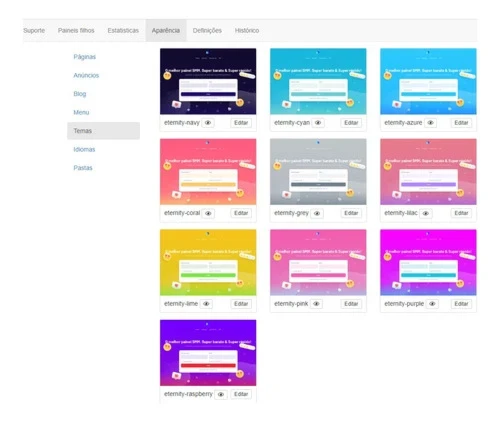This screenshot has width=500, height=422.
Task: Select the eternity-lime yellow theme thumbnail
Action: click(x=208, y=262)
